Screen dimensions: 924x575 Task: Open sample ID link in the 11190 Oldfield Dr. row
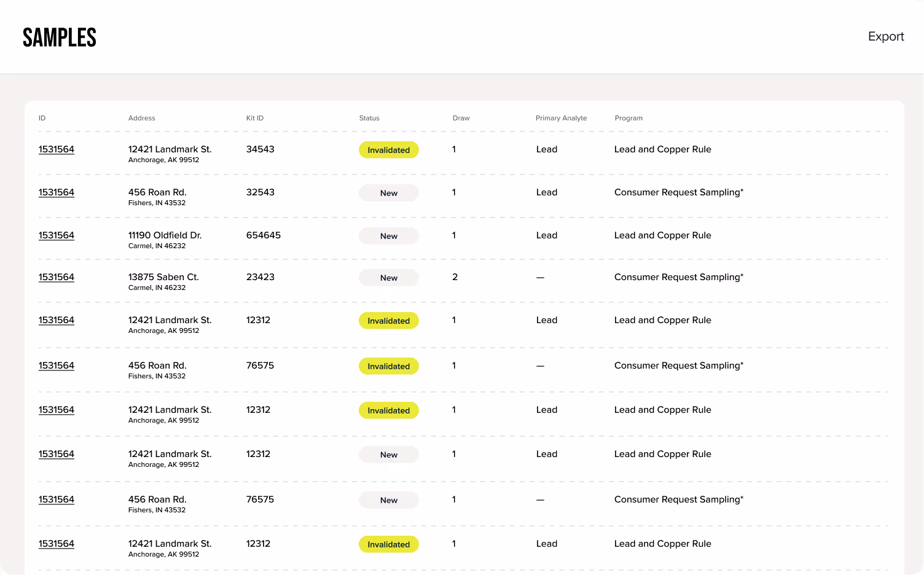[56, 235]
